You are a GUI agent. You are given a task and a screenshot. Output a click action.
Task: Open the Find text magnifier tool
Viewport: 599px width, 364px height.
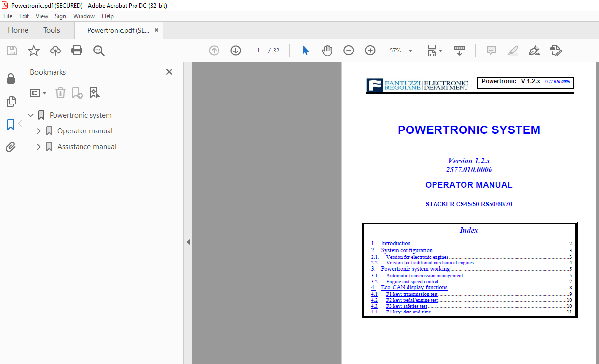pyautogui.click(x=99, y=51)
